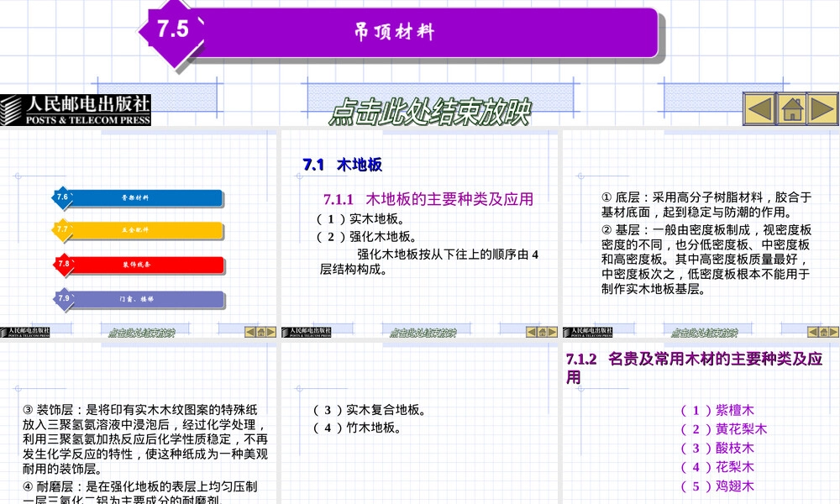The width and height of the screenshot is (840, 504).
Task: Click the 7.1.1 木地板的主要种类及应用 subheading
Action: 428,199
